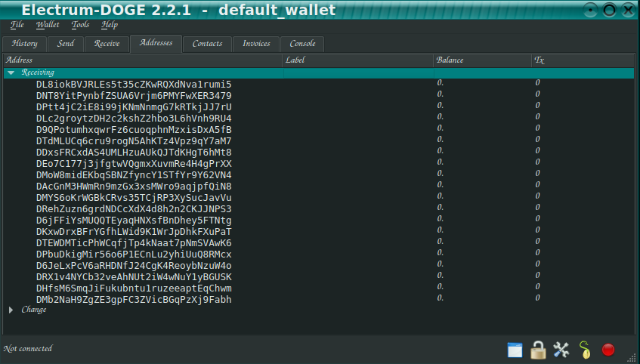Select address D6JeLxPcV6aRHDNfJ24CgK4ReoybNzuW4o
The image size is (640, 364).
point(134,266)
